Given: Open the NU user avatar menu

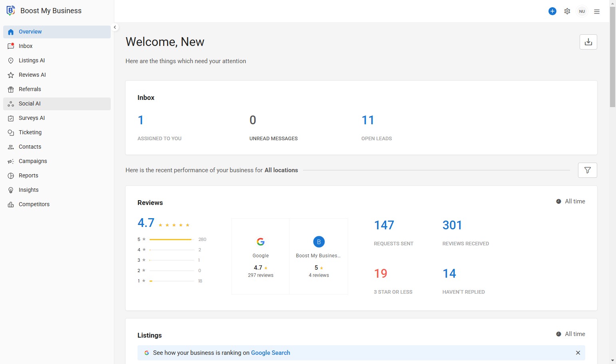Looking at the screenshot, I should [x=582, y=11].
